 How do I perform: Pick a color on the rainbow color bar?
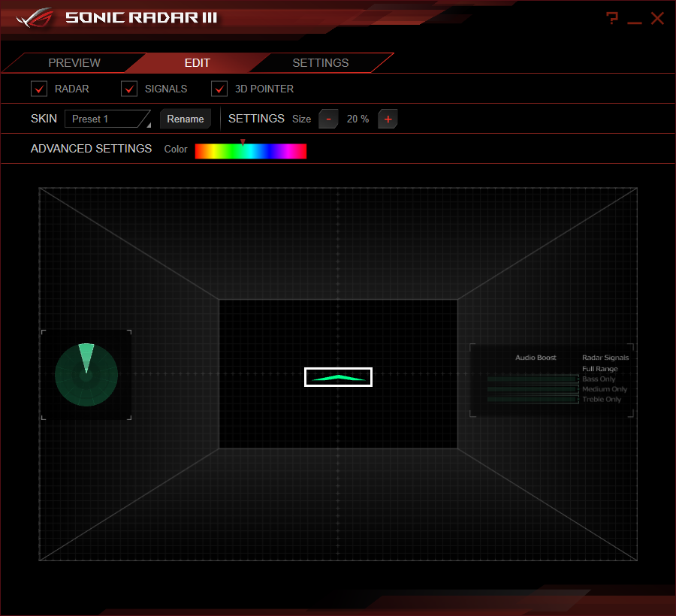click(x=250, y=151)
